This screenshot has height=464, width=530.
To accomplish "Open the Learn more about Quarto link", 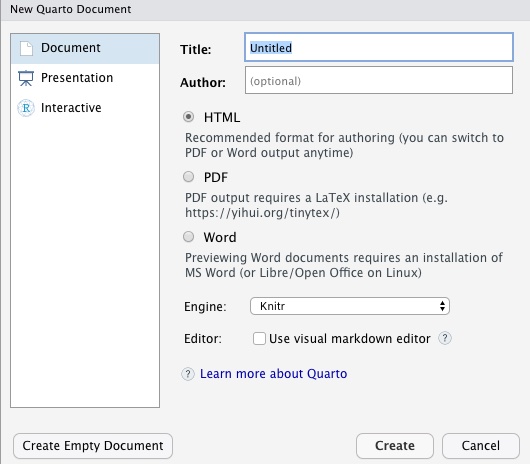I will (273, 374).
